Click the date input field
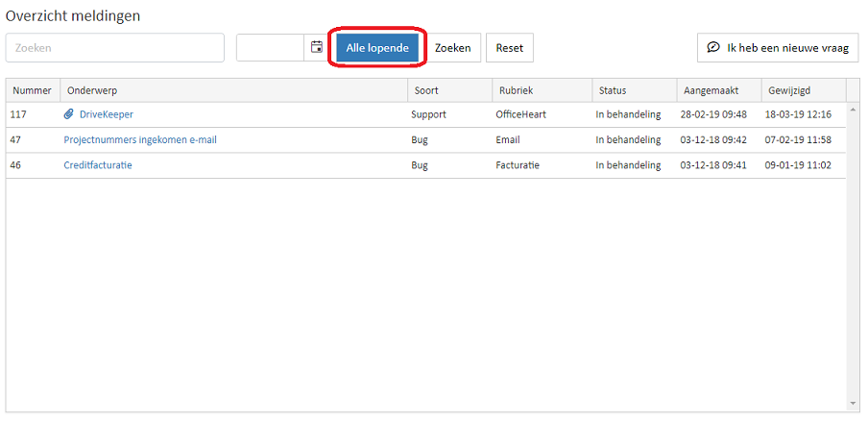This screenshot has width=868, height=421. pos(270,48)
